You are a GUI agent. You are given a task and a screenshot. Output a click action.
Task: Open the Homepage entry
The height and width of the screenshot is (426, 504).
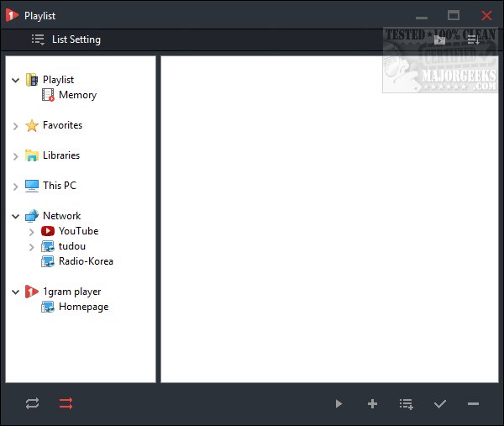(83, 307)
